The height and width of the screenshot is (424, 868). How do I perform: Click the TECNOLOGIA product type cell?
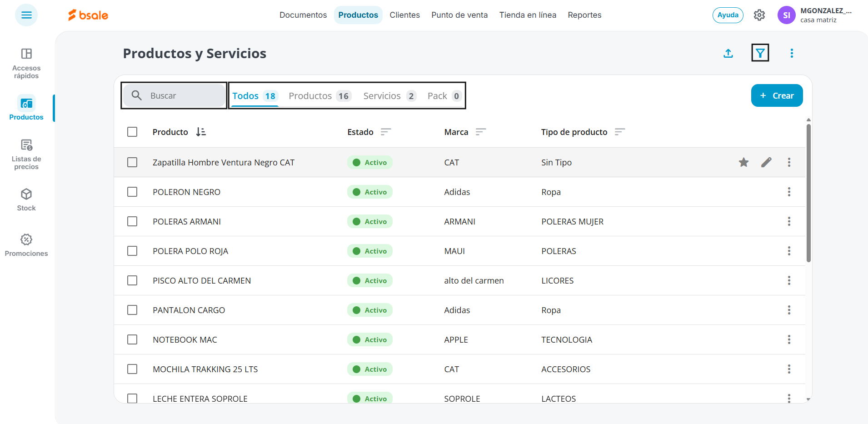coord(567,339)
